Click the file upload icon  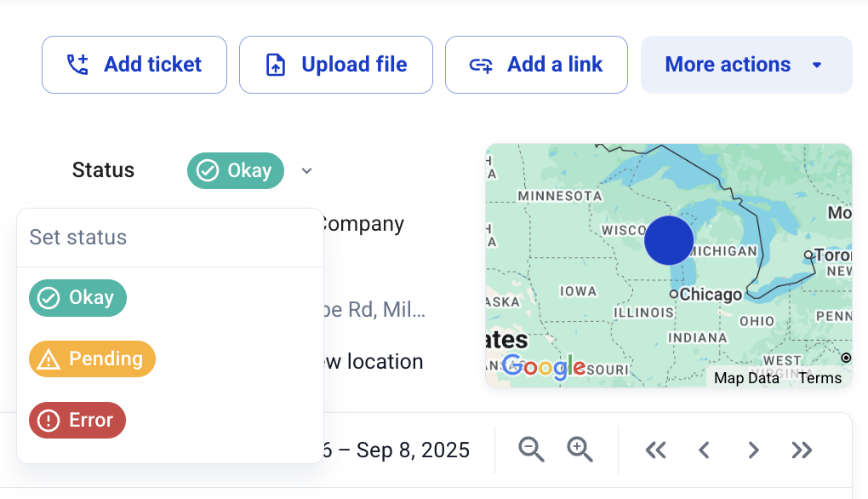(276, 64)
